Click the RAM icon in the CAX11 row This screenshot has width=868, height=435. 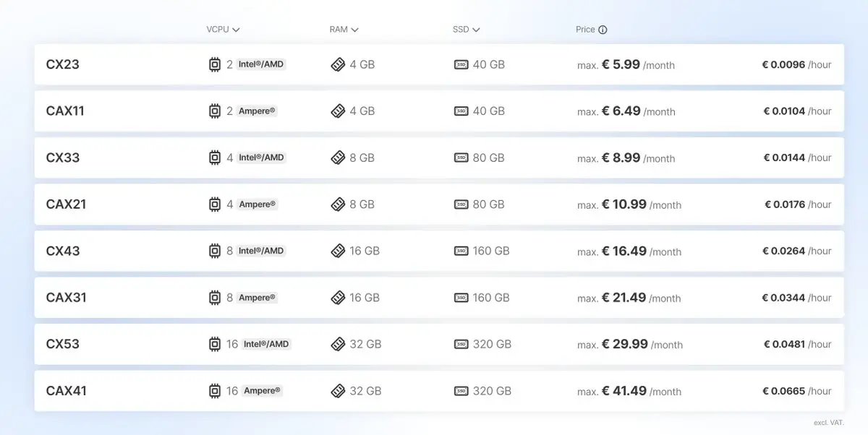point(338,111)
